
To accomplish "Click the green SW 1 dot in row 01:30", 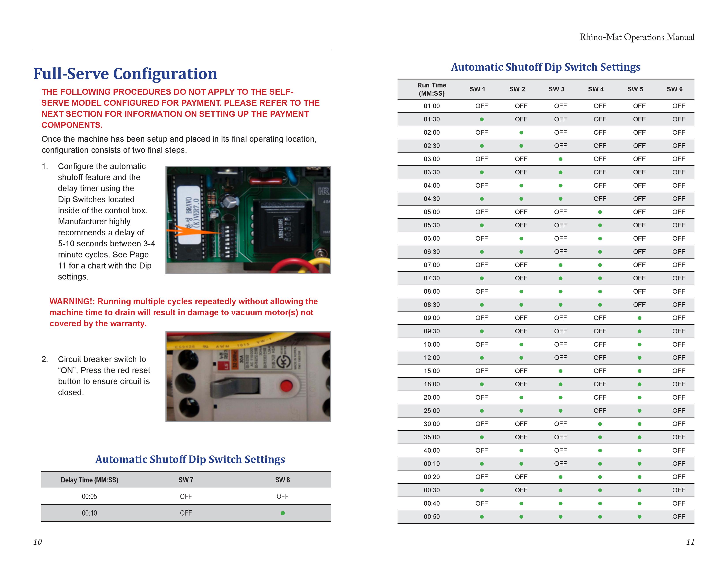I will pyautogui.click(x=482, y=119).
